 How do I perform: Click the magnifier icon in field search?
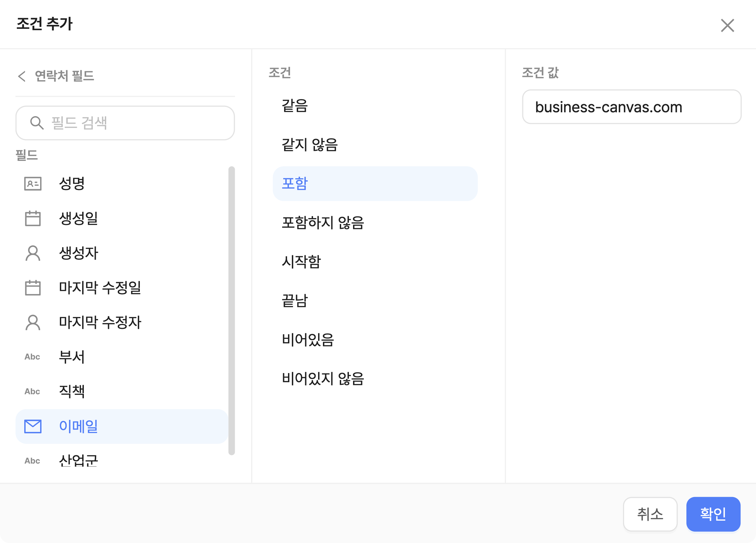coord(37,123)
